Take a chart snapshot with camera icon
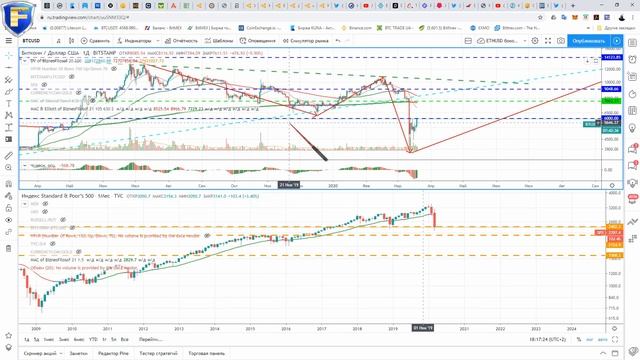 561,41
